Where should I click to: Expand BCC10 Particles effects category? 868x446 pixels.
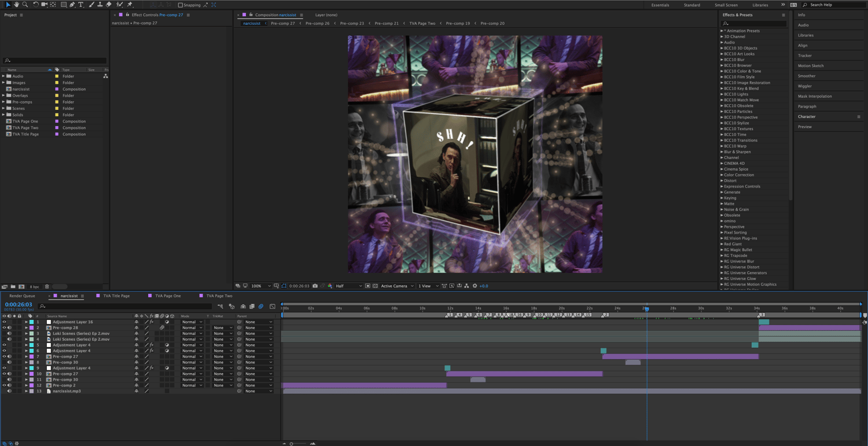[722, 112]
